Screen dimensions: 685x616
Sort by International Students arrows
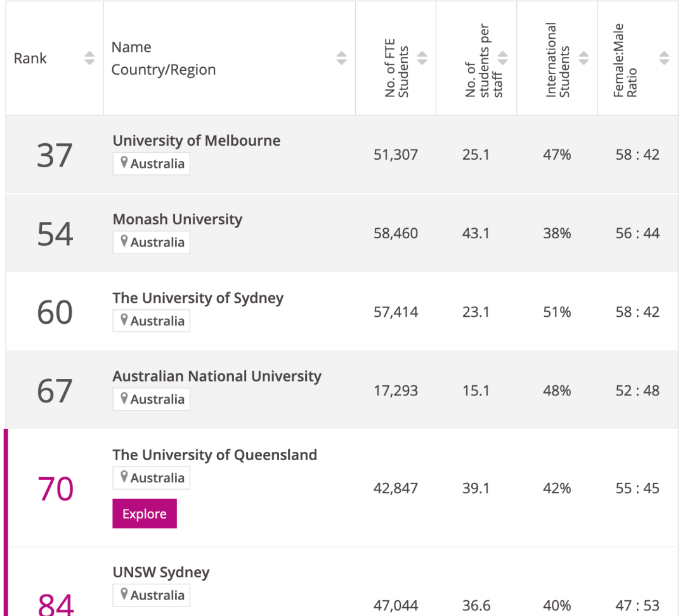[584, 58]
